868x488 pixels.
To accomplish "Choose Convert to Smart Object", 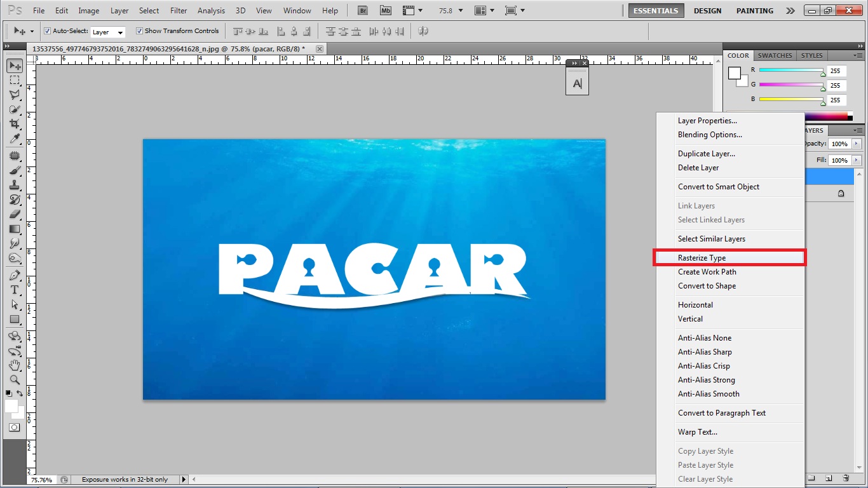I will tap(730, 187).
